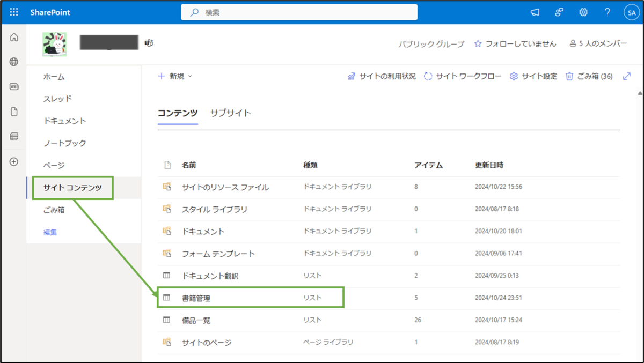Click the library icon for サイトのページ

coord(167,342)
